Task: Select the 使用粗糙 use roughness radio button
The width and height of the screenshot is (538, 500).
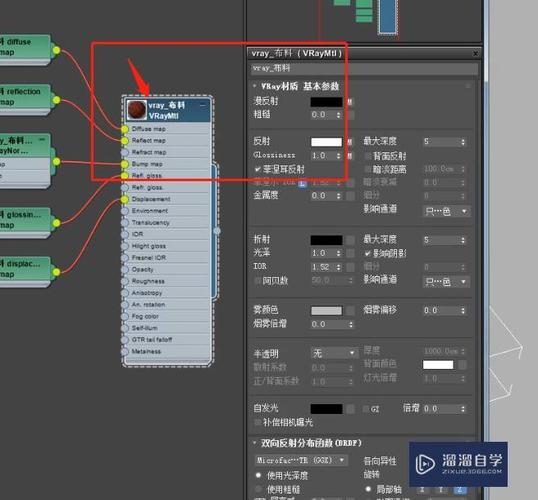Action: [259, 489]
